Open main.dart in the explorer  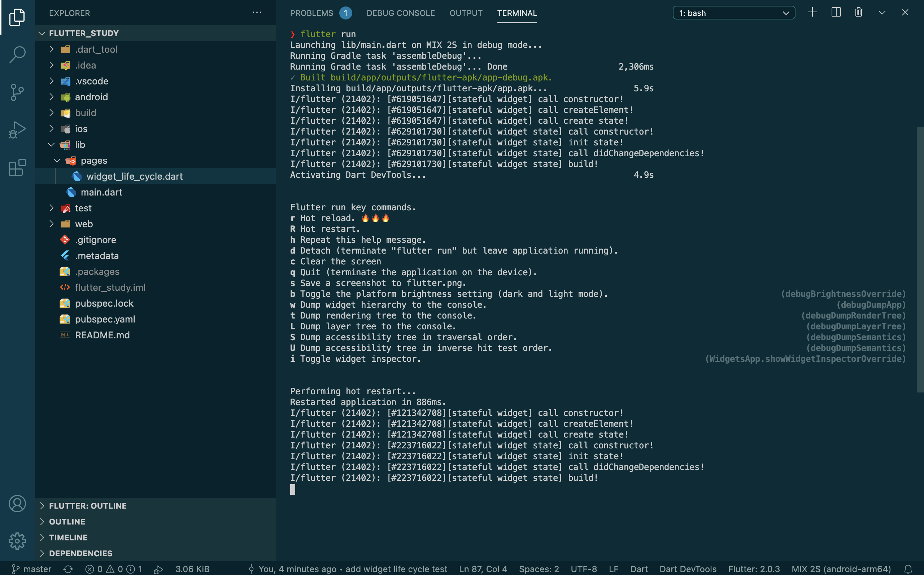click(x=101, y=192)
